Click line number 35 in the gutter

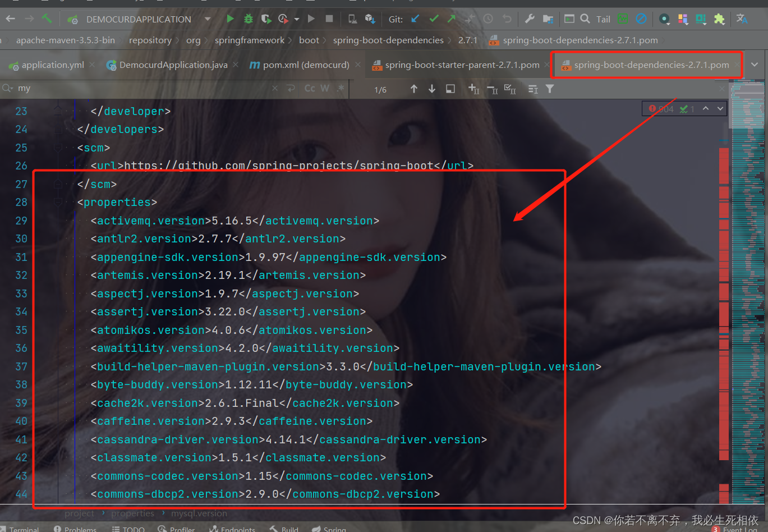pos(21,330)
